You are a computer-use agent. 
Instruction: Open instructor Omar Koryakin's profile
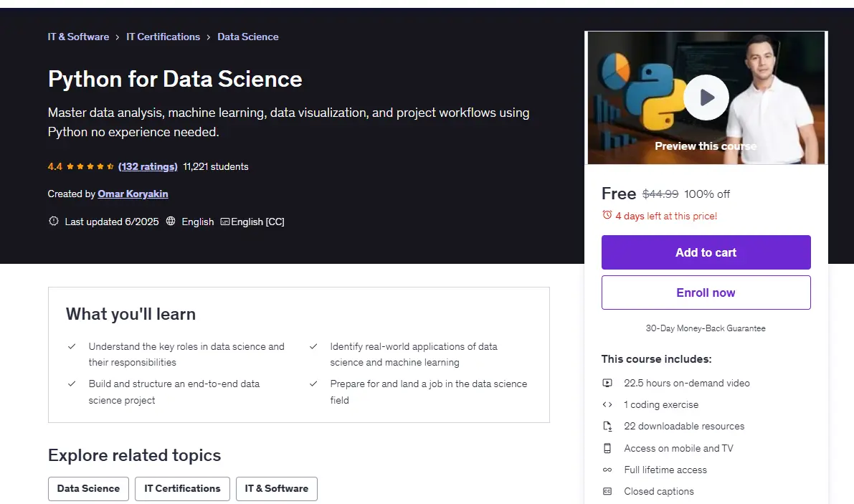(x=133, y=194)
